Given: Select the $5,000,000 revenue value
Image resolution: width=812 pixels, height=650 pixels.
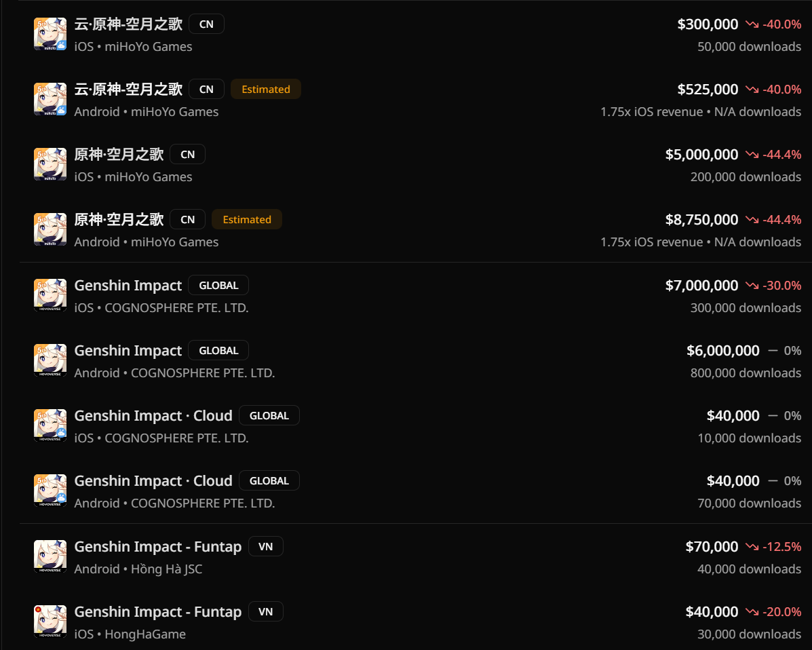Looking at the screenshot, I should tap(701, 155).
